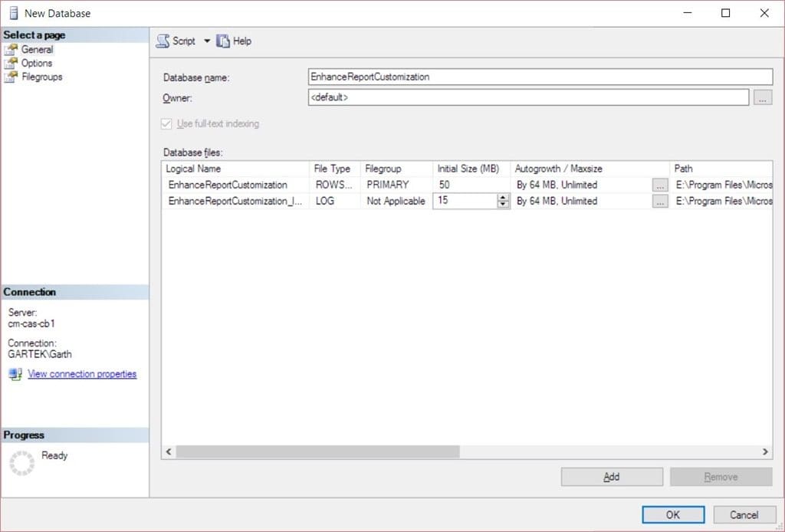Open autogrowth ellipsis for data file row
Viewport: 785px width, 532px height.
pyautogui.click(x=660, y=186)
